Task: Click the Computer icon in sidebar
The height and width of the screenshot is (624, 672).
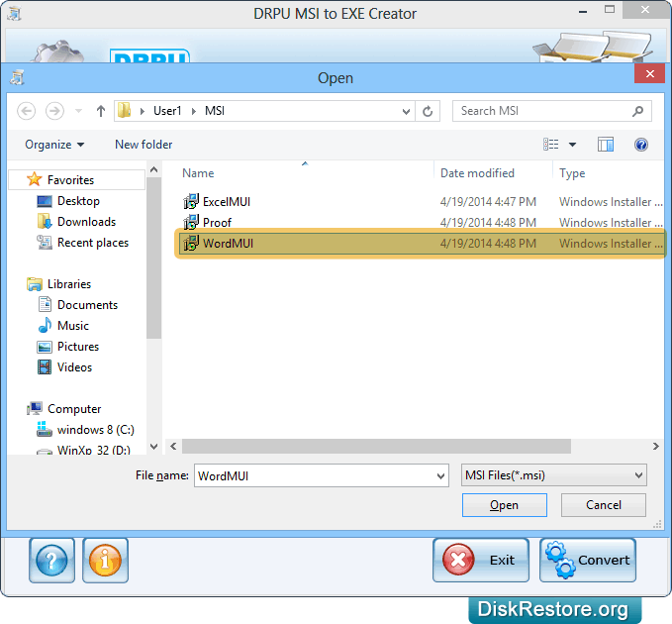Action: coord(35,408)
